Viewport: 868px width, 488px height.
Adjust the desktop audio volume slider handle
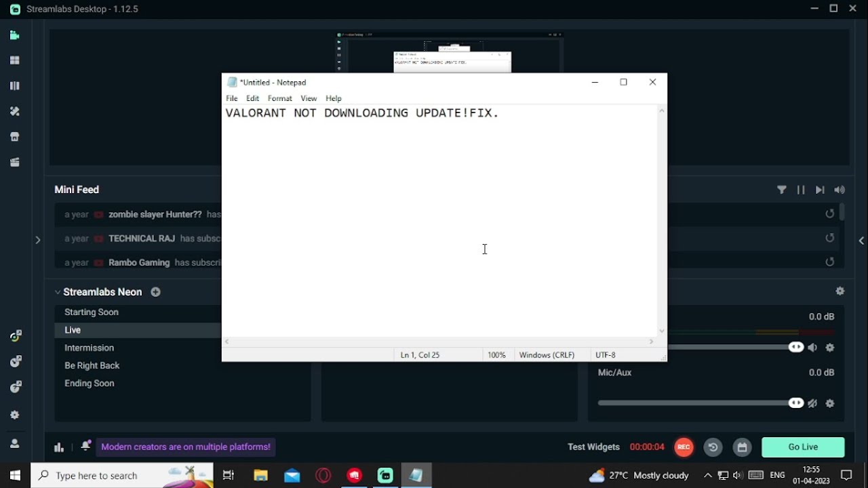(x=796, y=347)
